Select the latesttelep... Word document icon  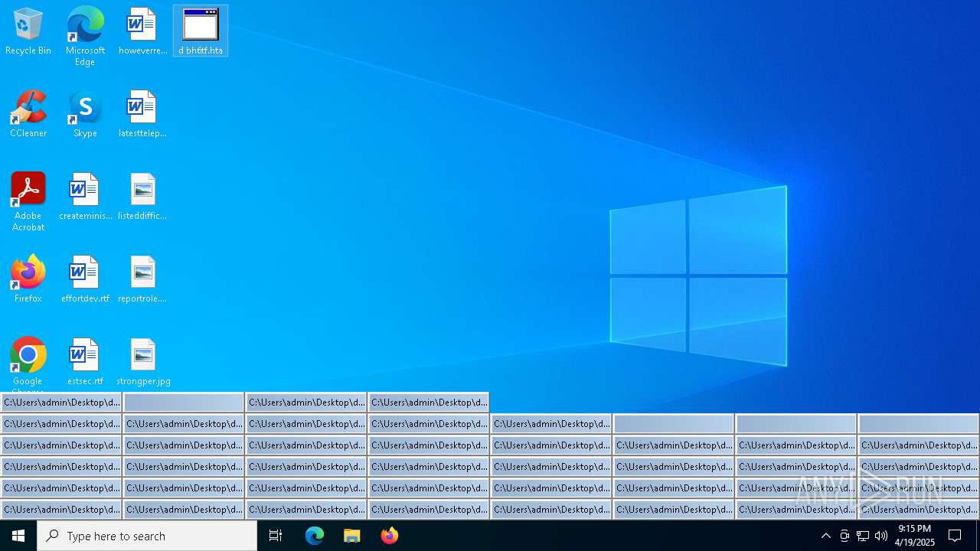pyautogui.click(x=142, y=114)
